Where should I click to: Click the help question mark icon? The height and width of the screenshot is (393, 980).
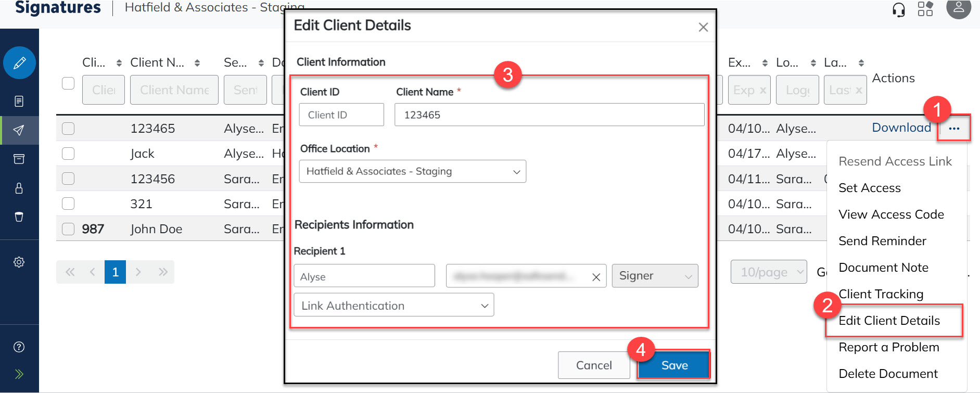[19, 347]
